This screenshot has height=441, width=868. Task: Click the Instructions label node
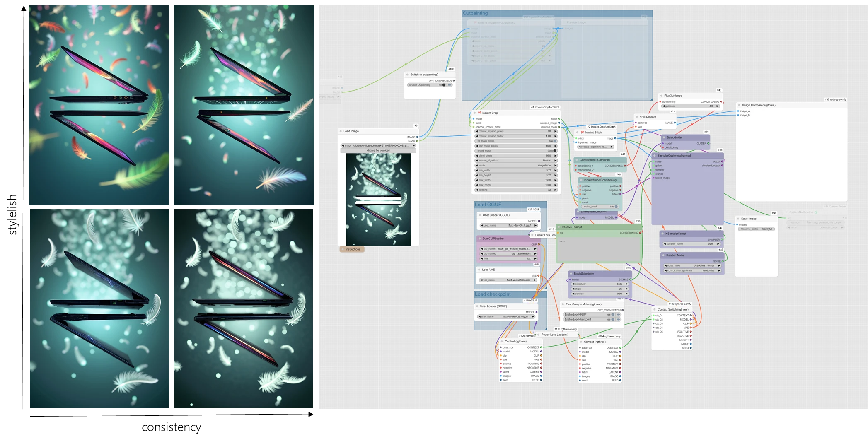click(353, 249)
